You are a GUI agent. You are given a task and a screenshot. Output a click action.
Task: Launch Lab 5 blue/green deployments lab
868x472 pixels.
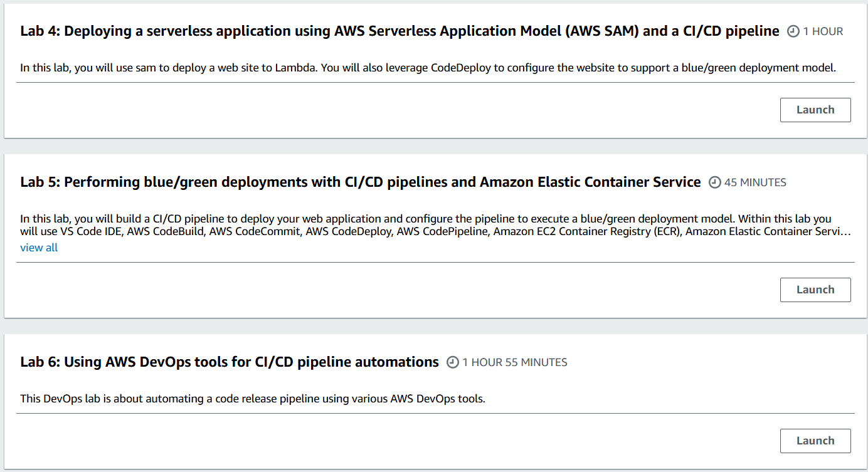coord(815,290)
